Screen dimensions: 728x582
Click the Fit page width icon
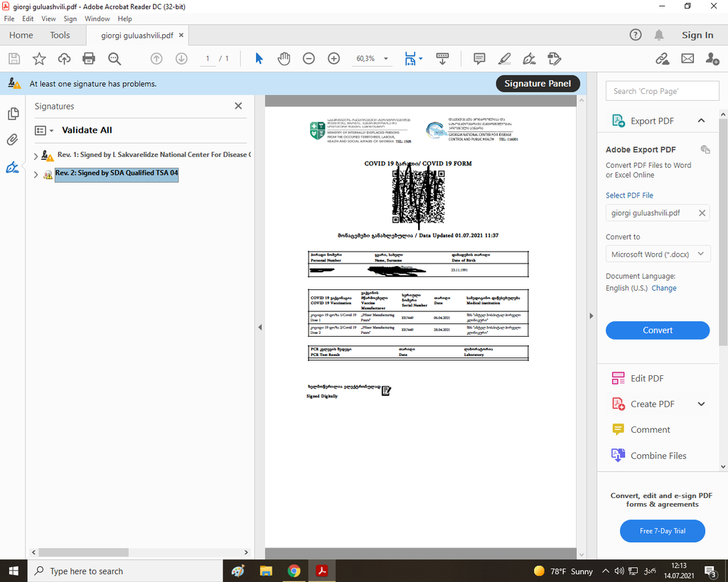[410, 58]
